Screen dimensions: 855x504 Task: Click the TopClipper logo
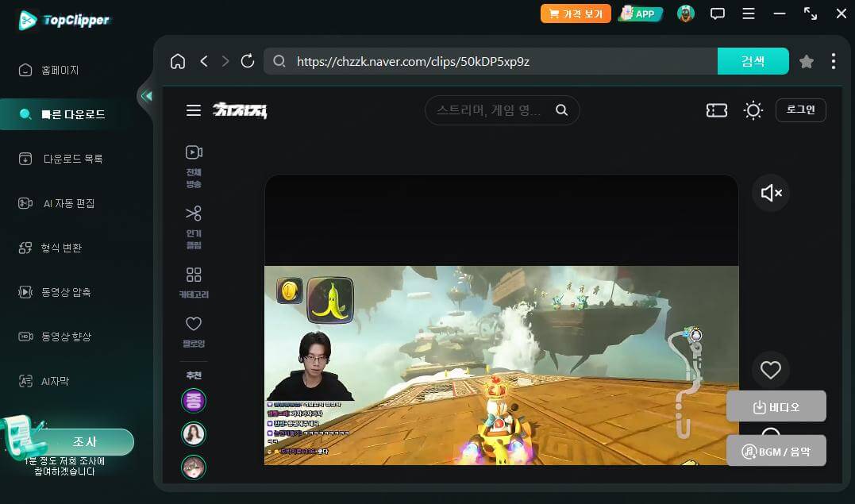pos(64,20)
